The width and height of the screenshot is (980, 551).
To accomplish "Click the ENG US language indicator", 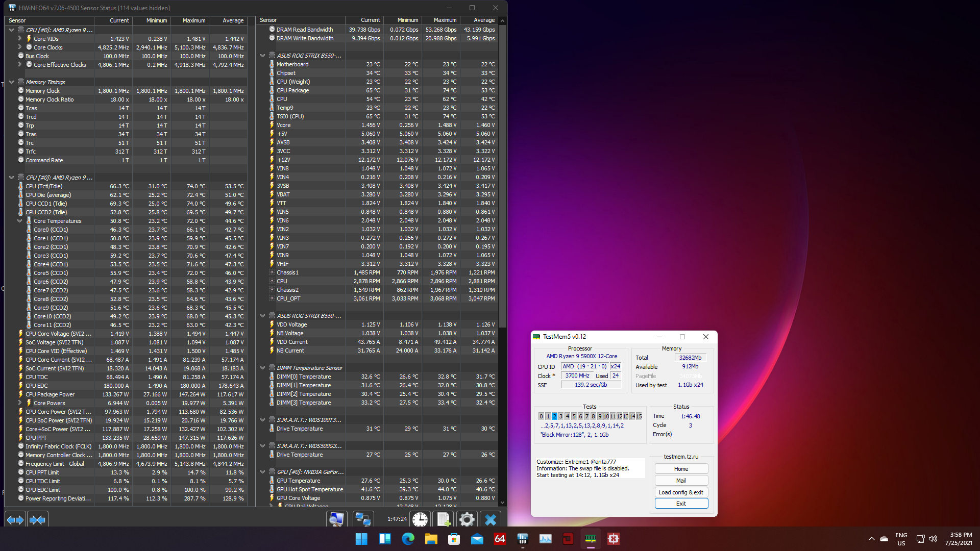I will [x=901, y=539].
